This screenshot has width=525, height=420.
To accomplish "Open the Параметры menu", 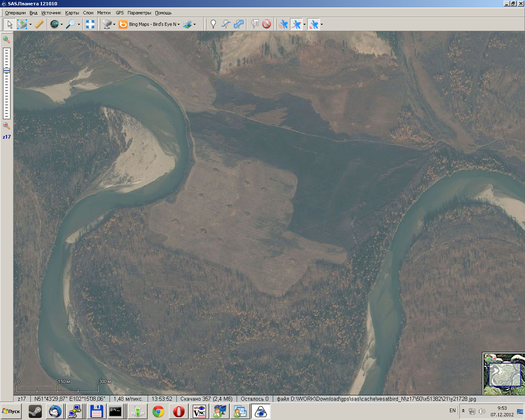I will (x=139, y=13).
